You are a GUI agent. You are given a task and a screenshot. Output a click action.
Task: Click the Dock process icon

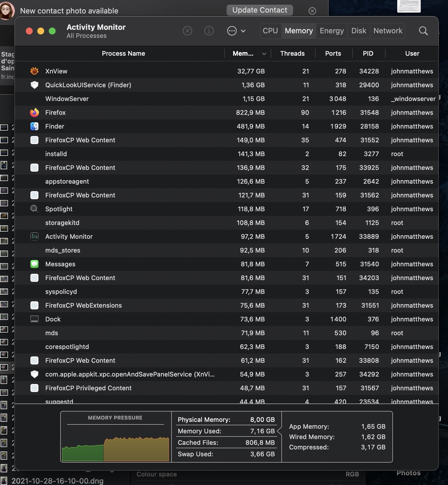[x=34, y=319]
